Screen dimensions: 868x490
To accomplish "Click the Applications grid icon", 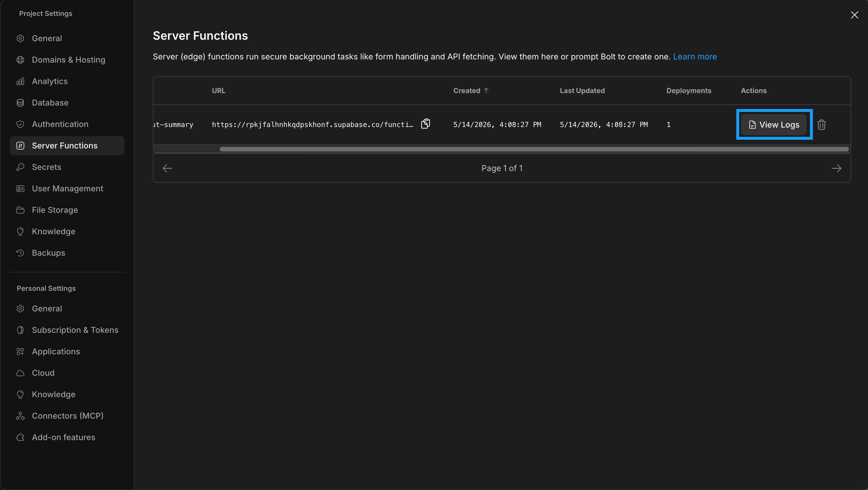I will (x=20, y=352).
